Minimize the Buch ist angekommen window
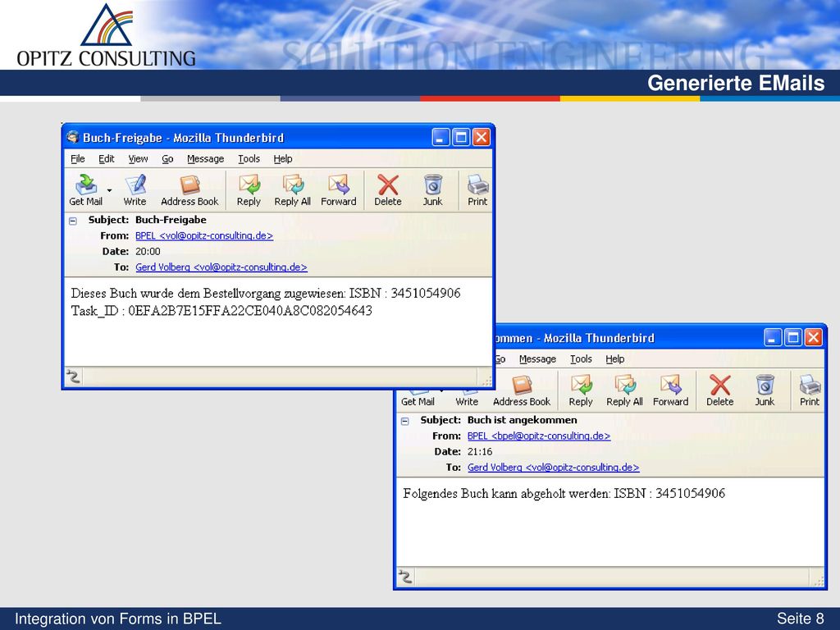The height and width of the screenshot is (630, 840). pos(773,337)
